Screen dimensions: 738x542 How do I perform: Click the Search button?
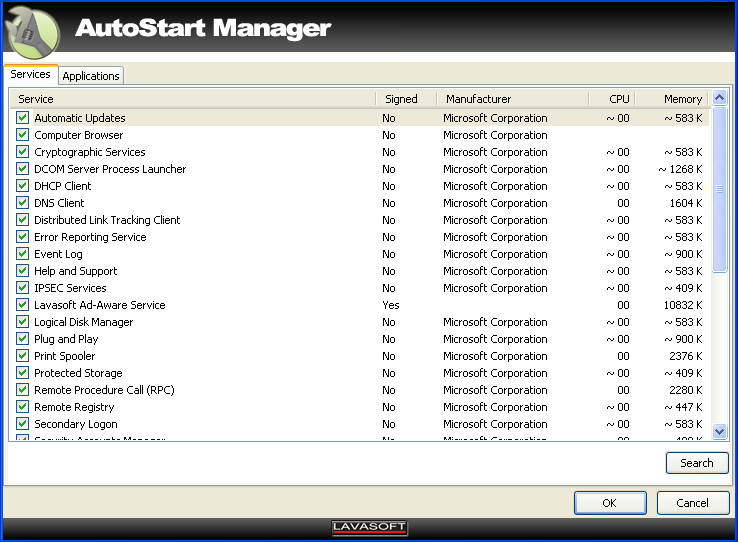point(697,463)
